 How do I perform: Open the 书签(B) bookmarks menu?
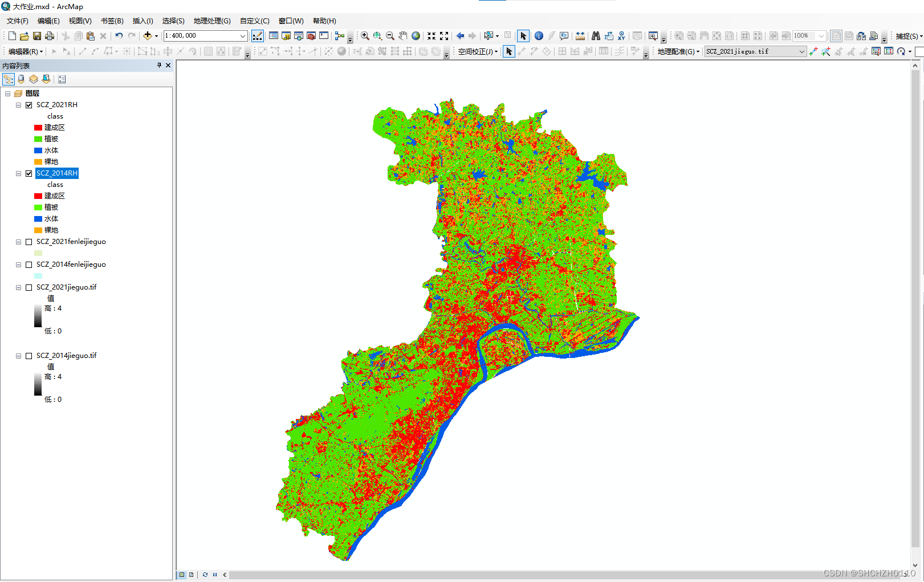112,21
